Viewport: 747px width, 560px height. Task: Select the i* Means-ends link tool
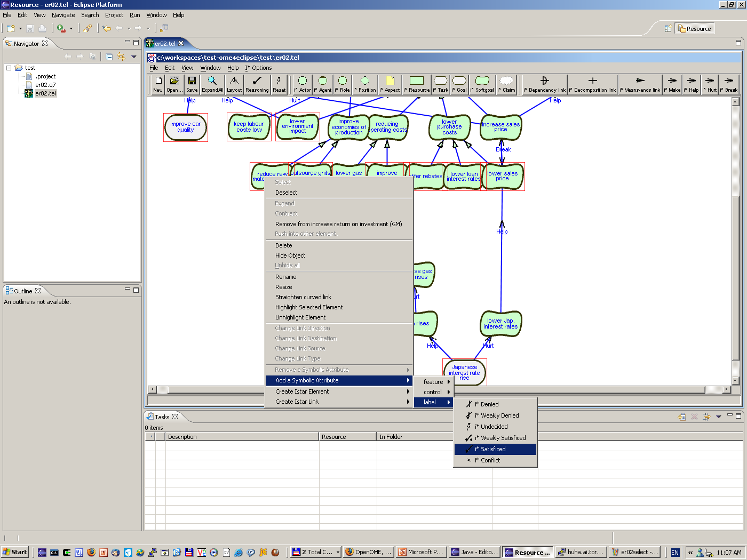(x=640, y=84)
